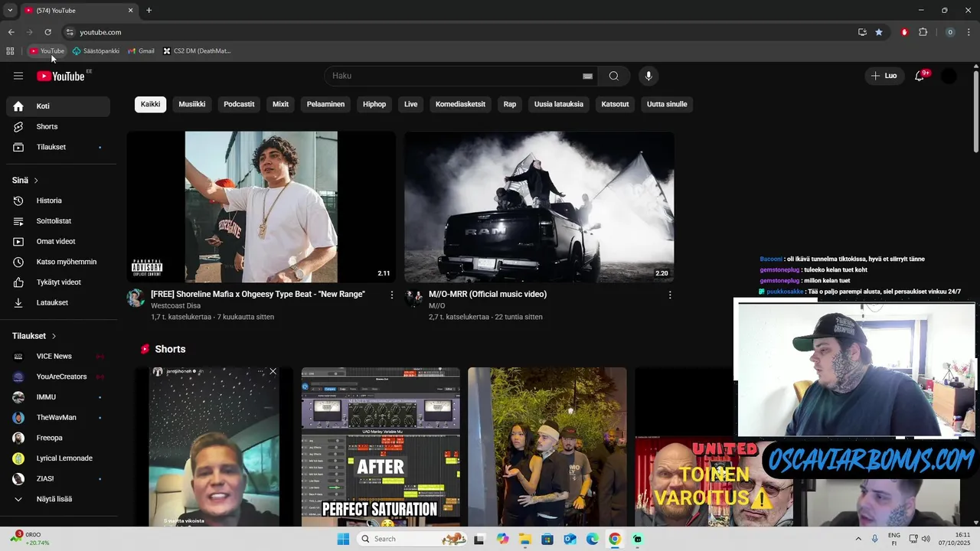Select the Musiikki filter chip

pyautogui.click(x=192, y=104)
